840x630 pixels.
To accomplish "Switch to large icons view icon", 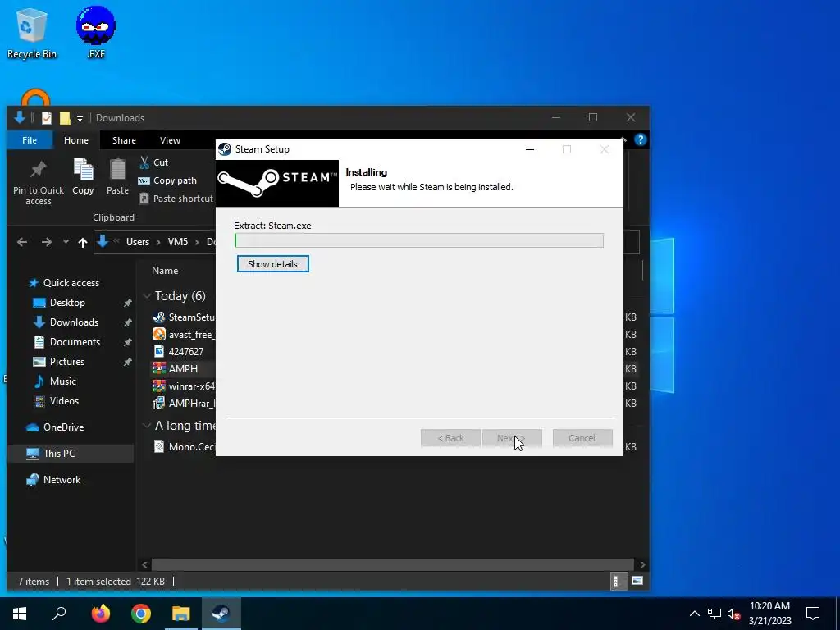I will [x=637, y=581].
